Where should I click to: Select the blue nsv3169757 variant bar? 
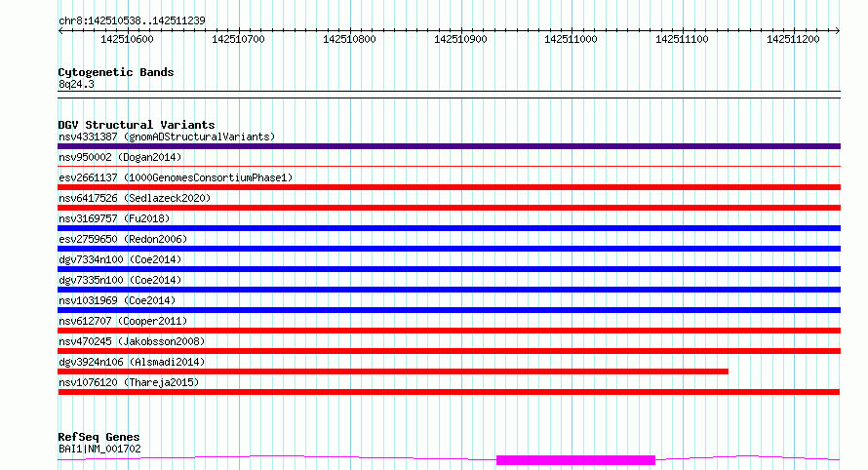(449, 228)
